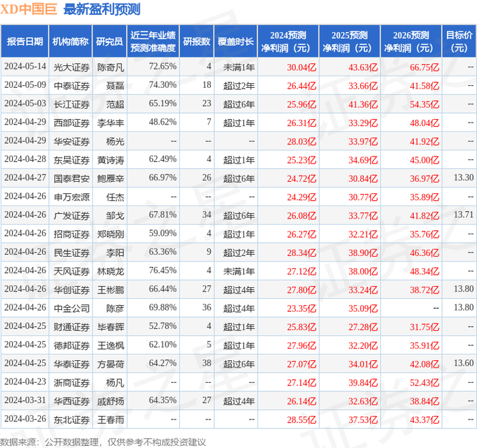Click analyst name 聂磊
477x448 pixels.
click(x=115, y=86)
